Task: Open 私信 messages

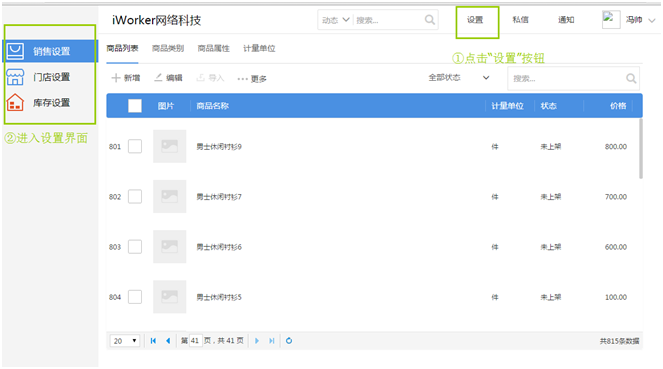Action: click(x=521, y=19)
